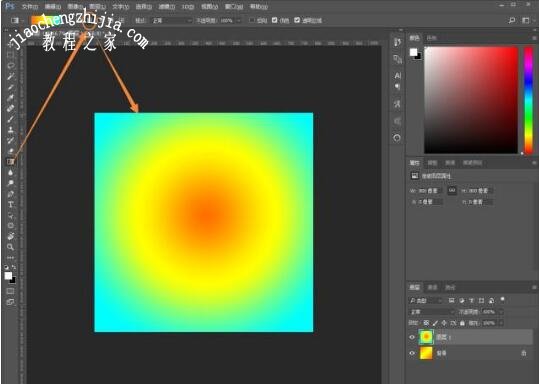Viewport: 539px width, 384px height.
Task: Hide the top gradient layer via eye icon
Action: [412, 337]
